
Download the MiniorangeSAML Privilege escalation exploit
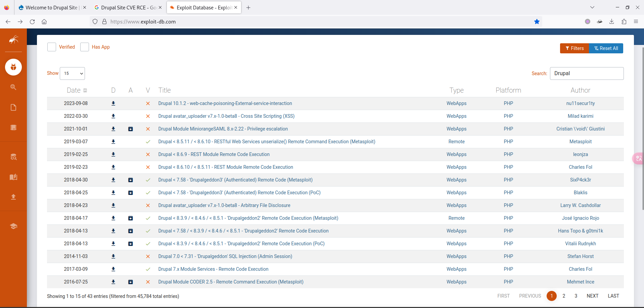tap(113, 129)
